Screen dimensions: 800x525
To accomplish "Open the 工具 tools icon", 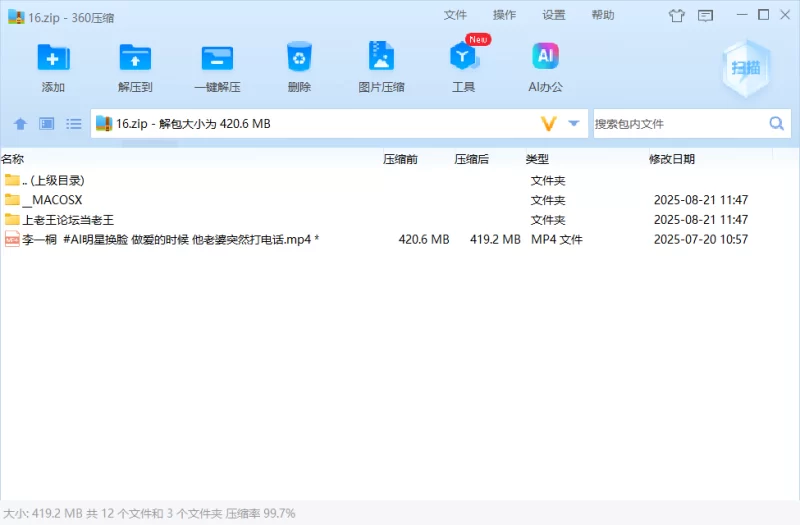I will (463, 56).
